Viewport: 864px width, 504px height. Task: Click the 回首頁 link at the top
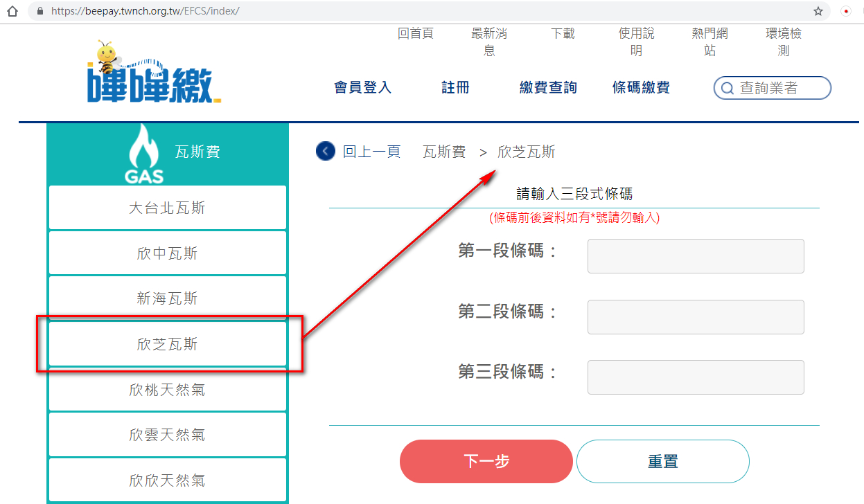pyautogui.click(x=416, y=34)
